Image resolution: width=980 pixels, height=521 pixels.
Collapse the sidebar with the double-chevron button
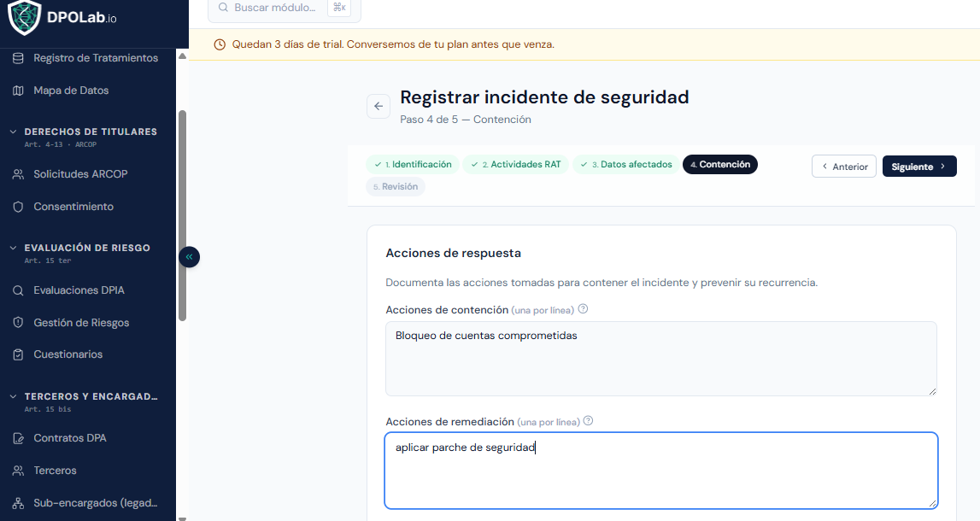coord(189,257)
